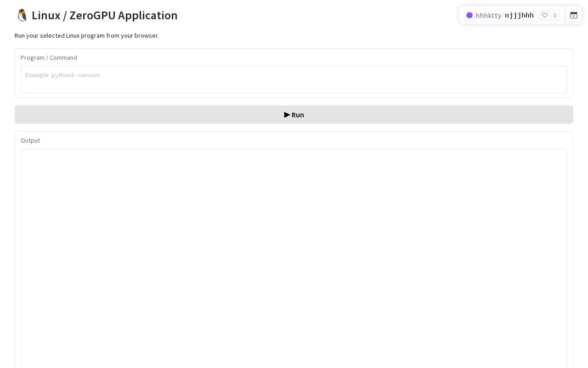Click the Run button
Viewport: 588px width, 368px height.
click(294, 115)
